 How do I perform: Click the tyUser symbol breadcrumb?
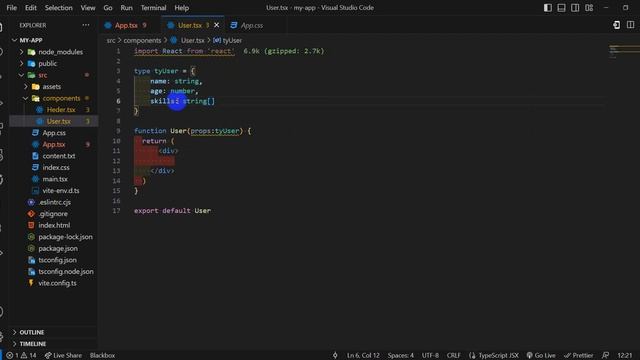pyautogui.click(x=232, y=40)
